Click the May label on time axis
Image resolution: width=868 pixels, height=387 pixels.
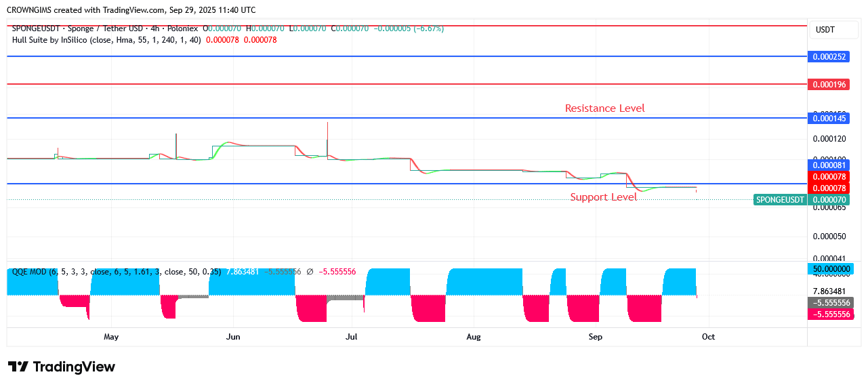(111, 337)
